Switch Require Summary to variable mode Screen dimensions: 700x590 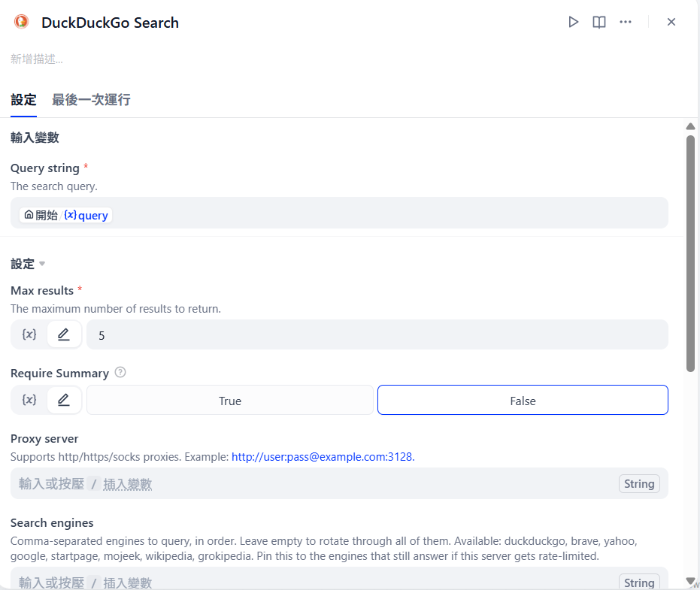point(29,400)
